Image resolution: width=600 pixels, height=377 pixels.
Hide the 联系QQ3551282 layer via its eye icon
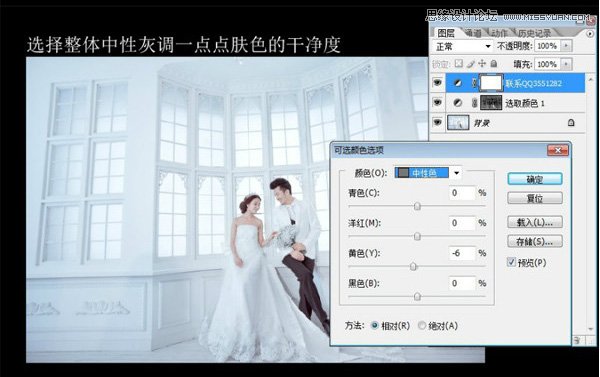point(437,83)
